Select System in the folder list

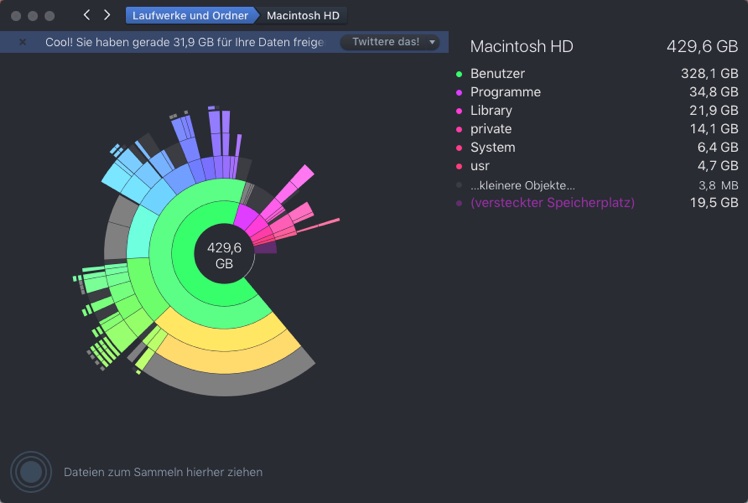(x=597, y=147)
